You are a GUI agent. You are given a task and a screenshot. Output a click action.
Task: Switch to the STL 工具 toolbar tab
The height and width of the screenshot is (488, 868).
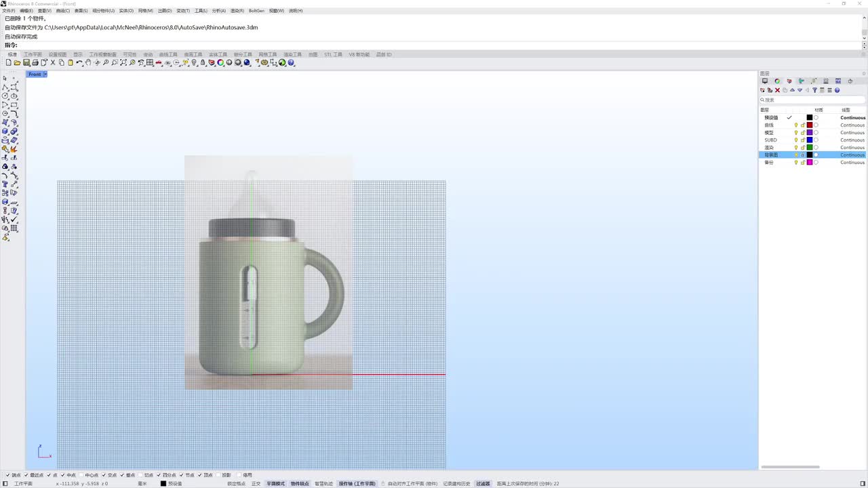click(x=333, y=54)
